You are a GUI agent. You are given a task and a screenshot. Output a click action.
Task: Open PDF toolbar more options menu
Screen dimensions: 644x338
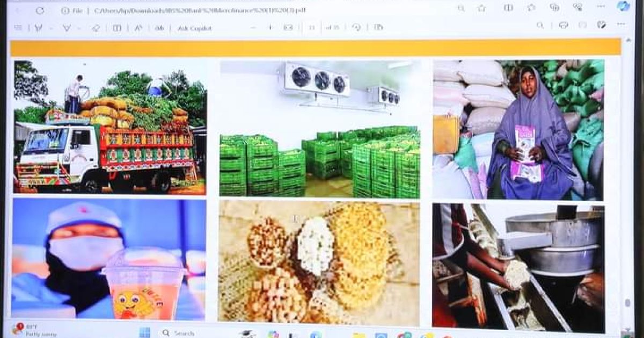click(x=621, y=25)
